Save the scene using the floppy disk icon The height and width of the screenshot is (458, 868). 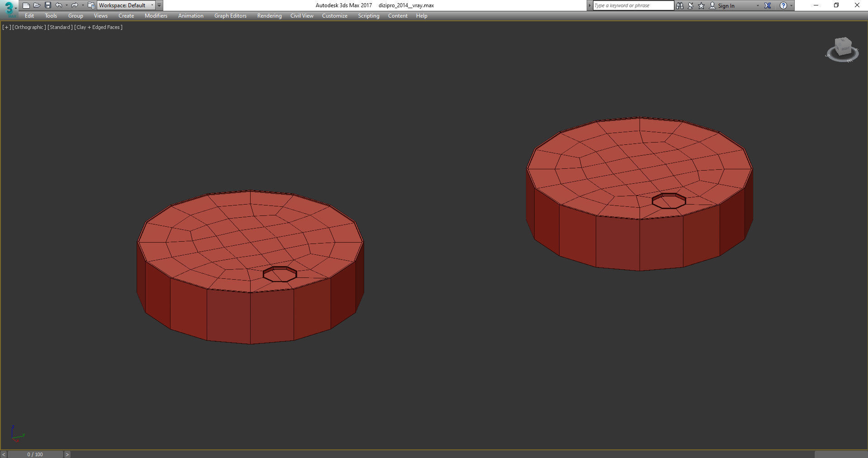(47, 5)
